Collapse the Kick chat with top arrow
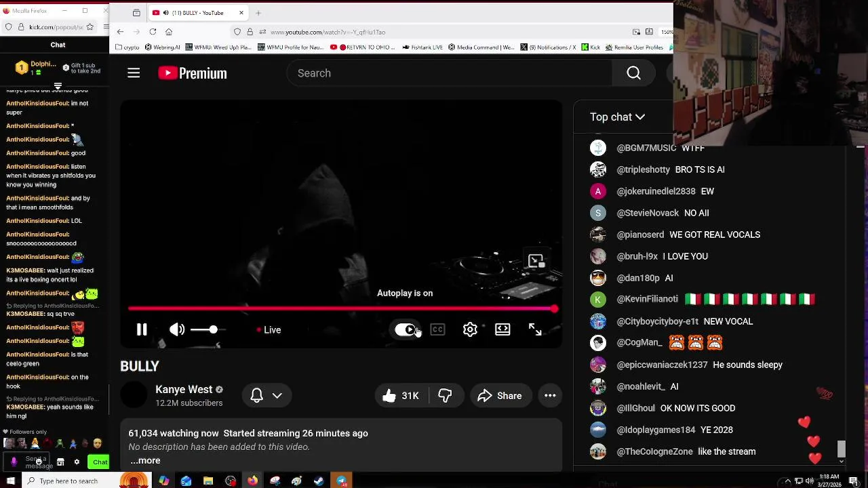 pyautogui.click(x=58, y=86)
